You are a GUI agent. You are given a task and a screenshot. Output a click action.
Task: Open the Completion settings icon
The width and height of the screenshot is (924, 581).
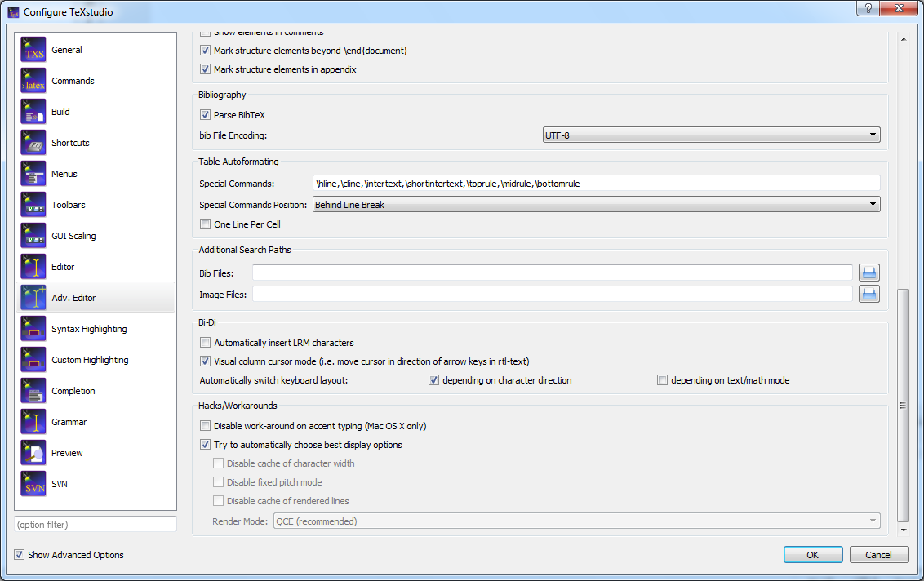(33, 391)
